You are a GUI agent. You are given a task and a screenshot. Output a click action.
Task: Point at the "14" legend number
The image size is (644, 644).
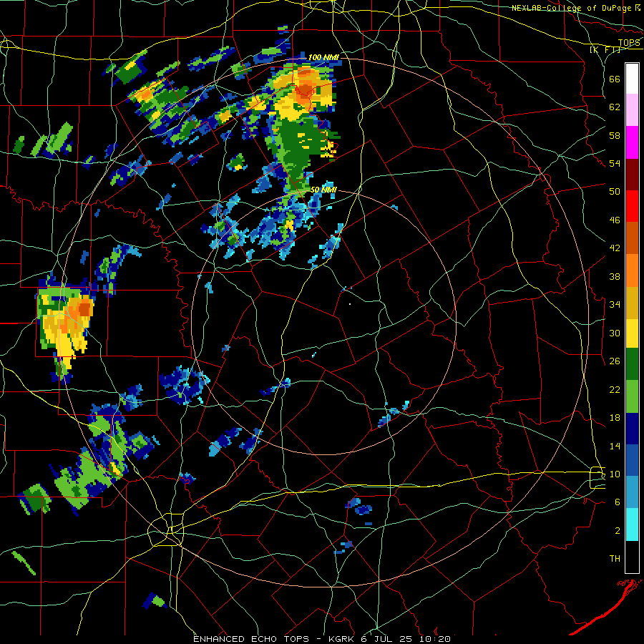pyautogui.click(x=615, y=446)
